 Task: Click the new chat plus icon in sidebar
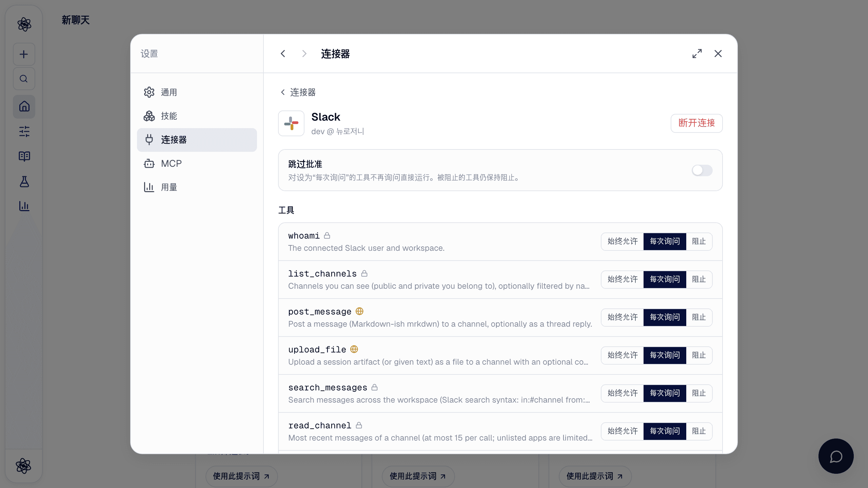(x=24, y=54)
